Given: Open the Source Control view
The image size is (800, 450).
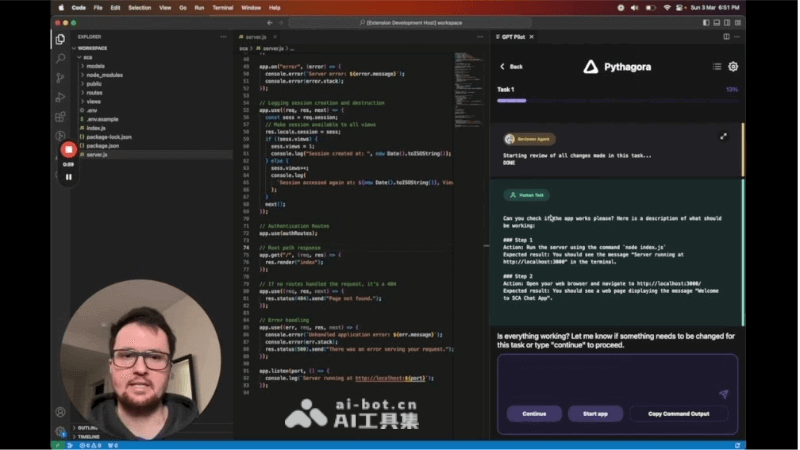Looking at the screenshot, I should click(x=61, y=79).
